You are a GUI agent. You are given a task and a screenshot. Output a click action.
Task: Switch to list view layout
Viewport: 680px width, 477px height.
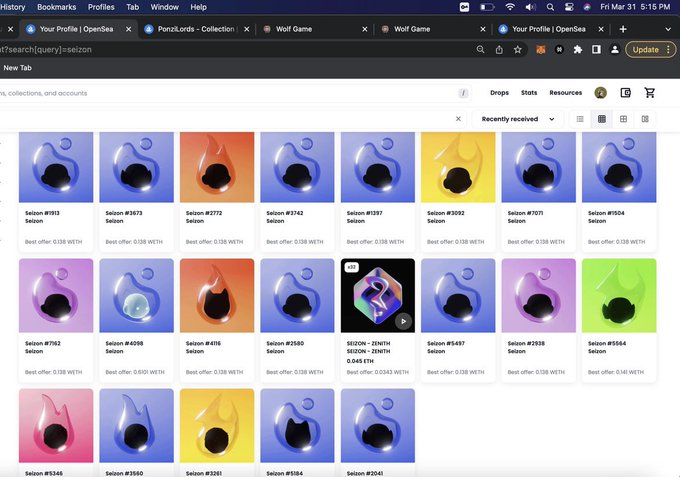pos(580,119)
